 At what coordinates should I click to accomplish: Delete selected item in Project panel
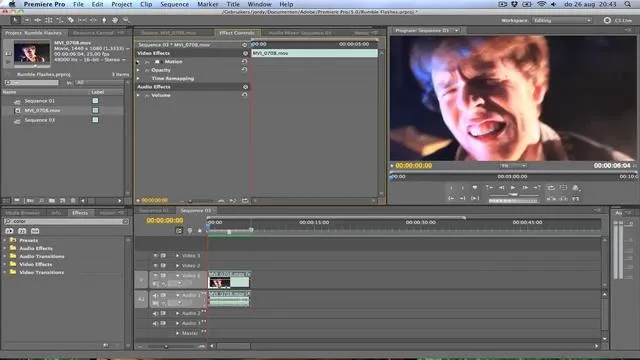(x=73, y=201)
